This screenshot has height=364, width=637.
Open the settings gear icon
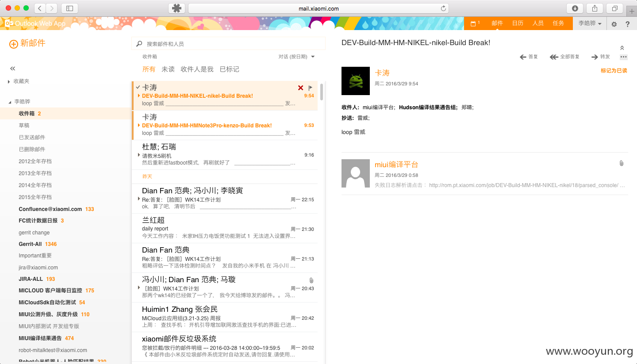pyautogui.click(x=614, y=24)
